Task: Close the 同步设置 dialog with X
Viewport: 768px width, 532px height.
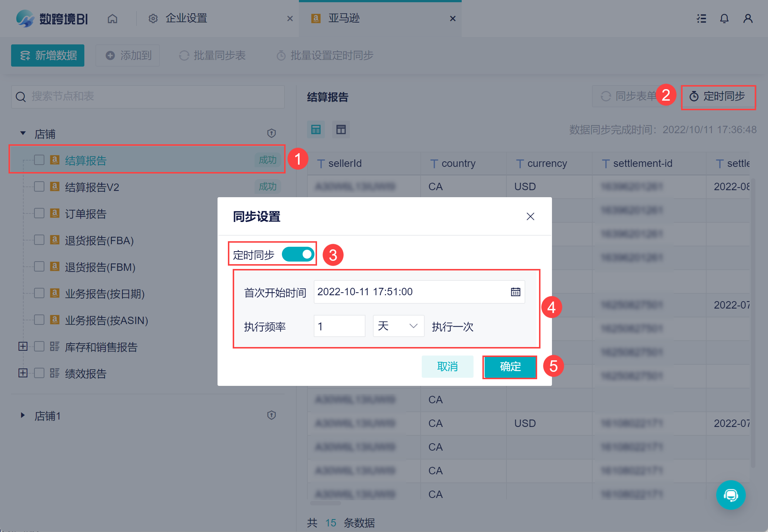Action: point(530,216)
